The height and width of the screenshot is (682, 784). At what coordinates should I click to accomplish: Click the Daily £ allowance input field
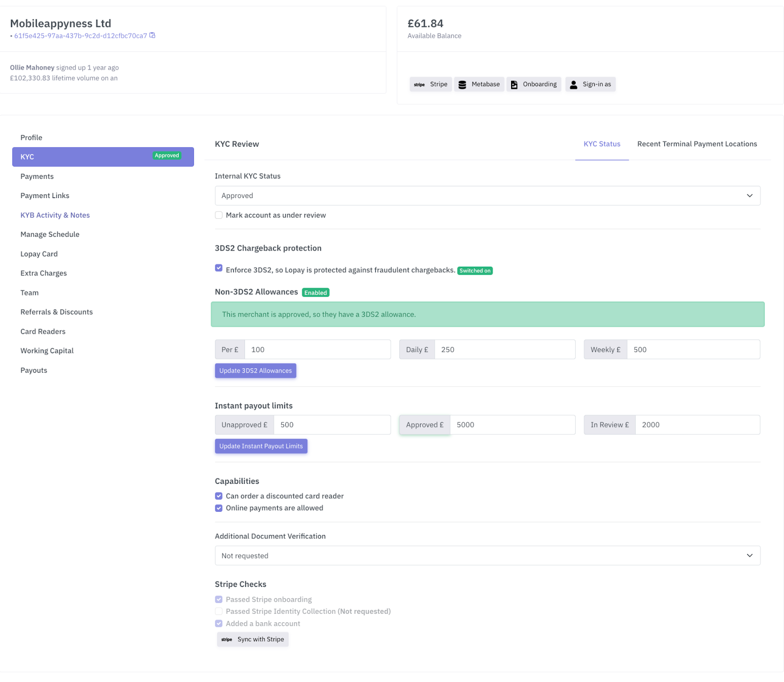click(504, 350)
